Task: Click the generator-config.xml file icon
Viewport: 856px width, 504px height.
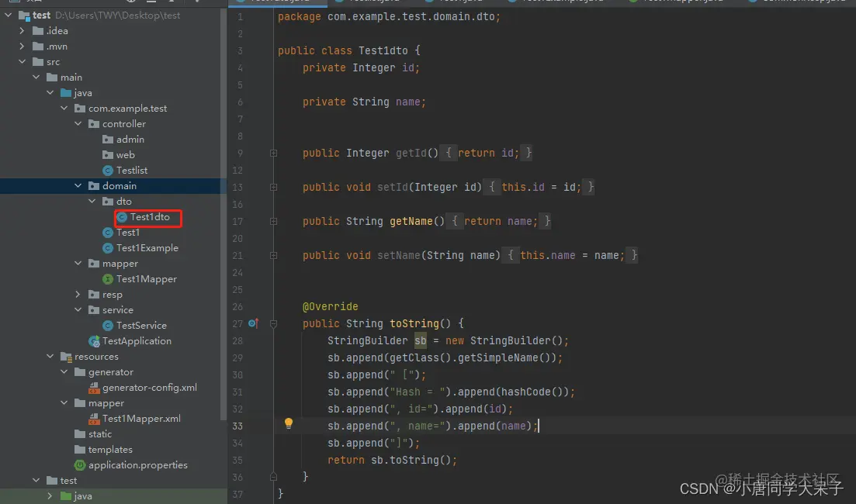Action: (x=94, y=388)
